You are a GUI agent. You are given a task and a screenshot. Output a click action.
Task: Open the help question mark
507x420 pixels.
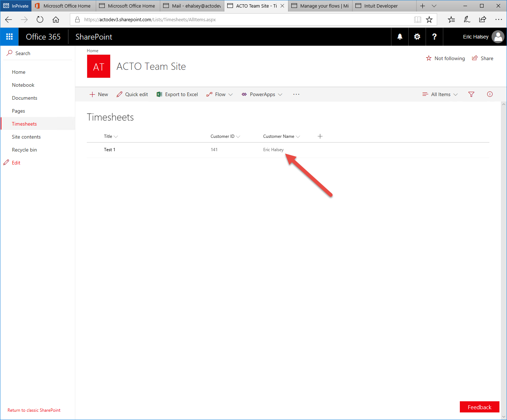pos(434,37)
